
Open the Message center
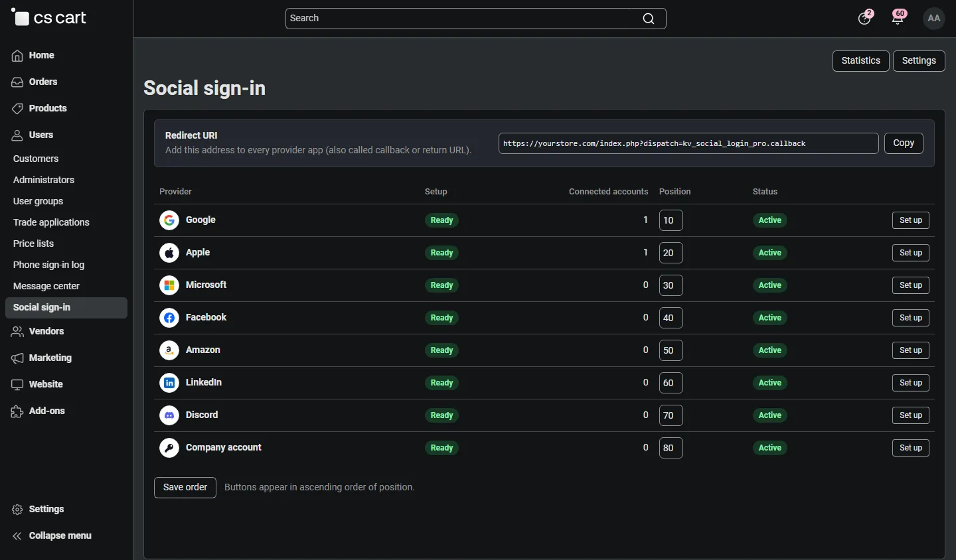[x=46, y=287]
